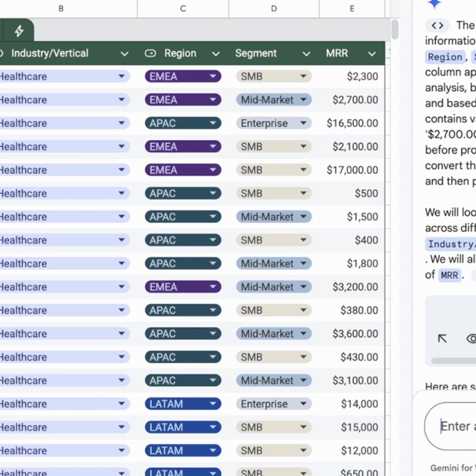Click the code block icon in Gemini panel
The image size is (476, 476).
point(437,26)
